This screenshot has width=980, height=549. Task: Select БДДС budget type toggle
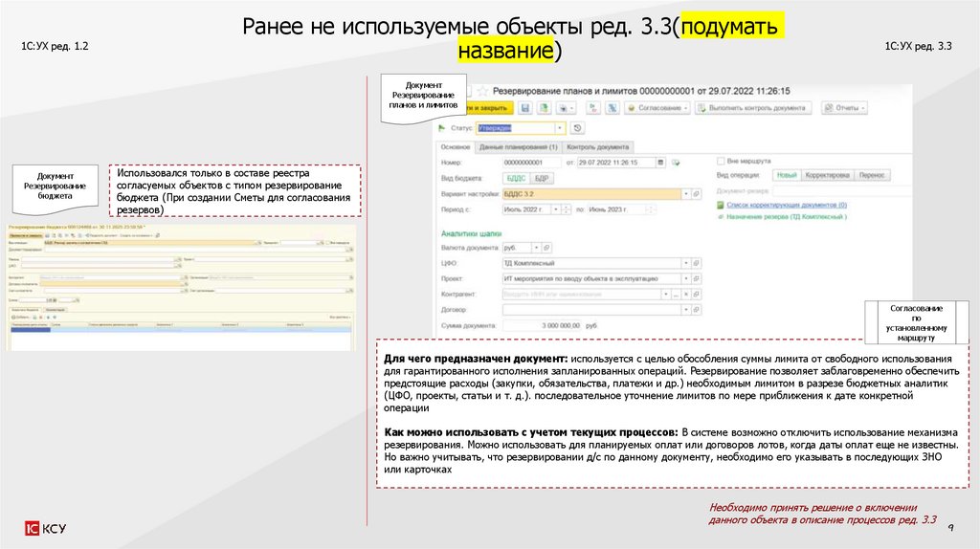pyautogui.click(x=516, y=178)
